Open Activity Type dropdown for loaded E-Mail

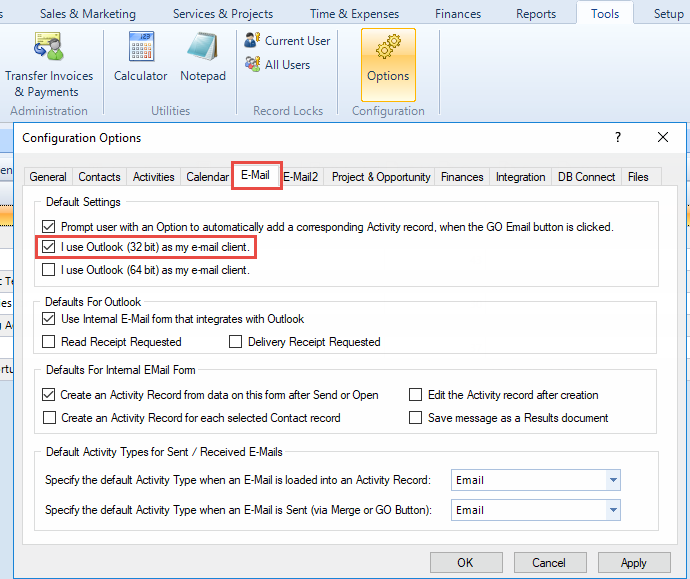click(613, 480)
